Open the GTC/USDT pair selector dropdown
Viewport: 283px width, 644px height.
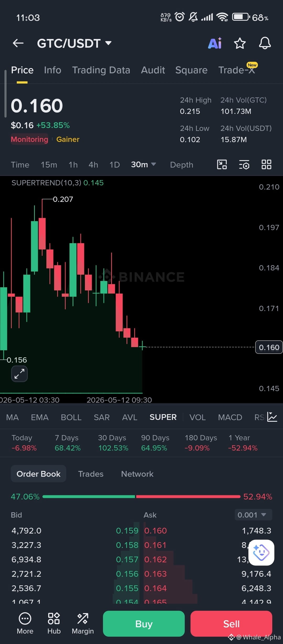tap(74, 43)
